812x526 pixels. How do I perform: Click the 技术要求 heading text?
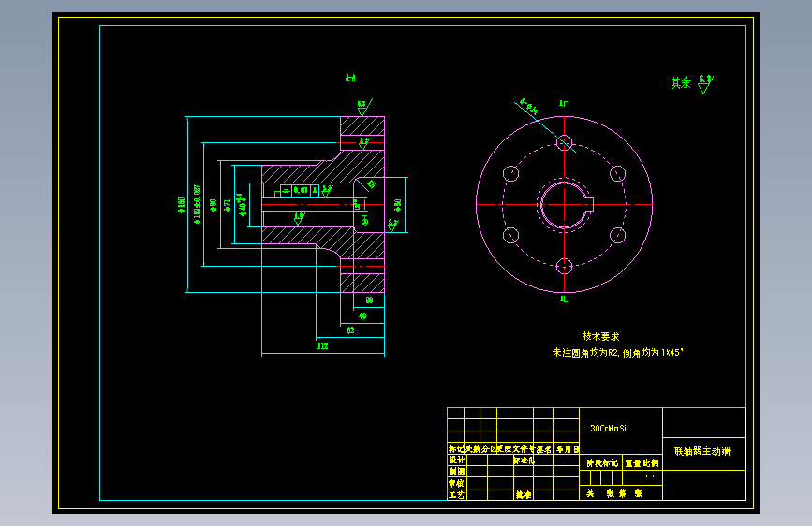(600, 336)
